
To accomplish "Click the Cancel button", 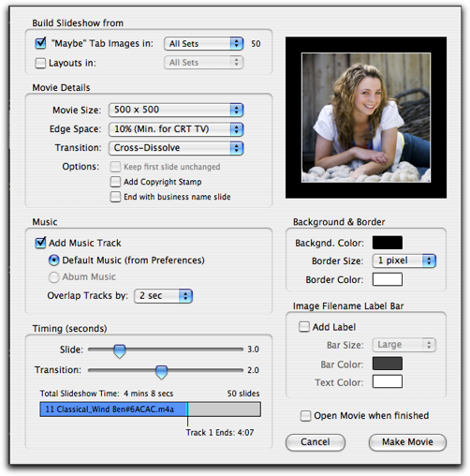I will (x=316, y=442).
